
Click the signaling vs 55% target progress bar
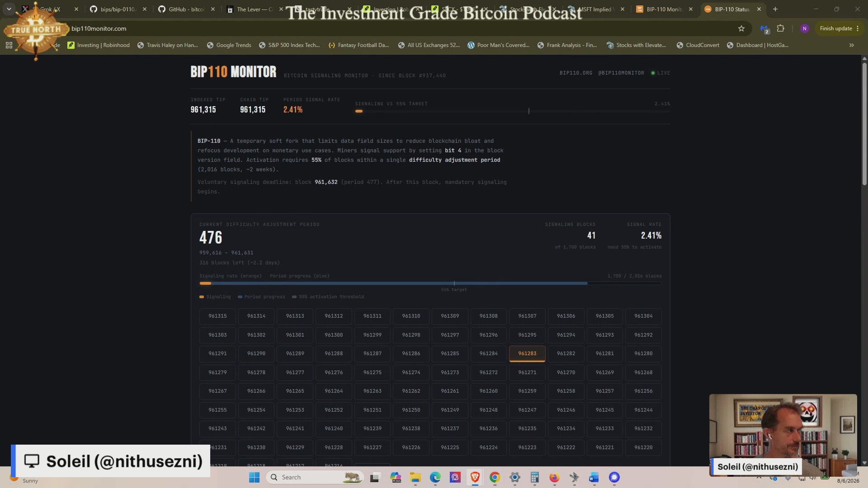pyautogui.click(x=513, y=111)
